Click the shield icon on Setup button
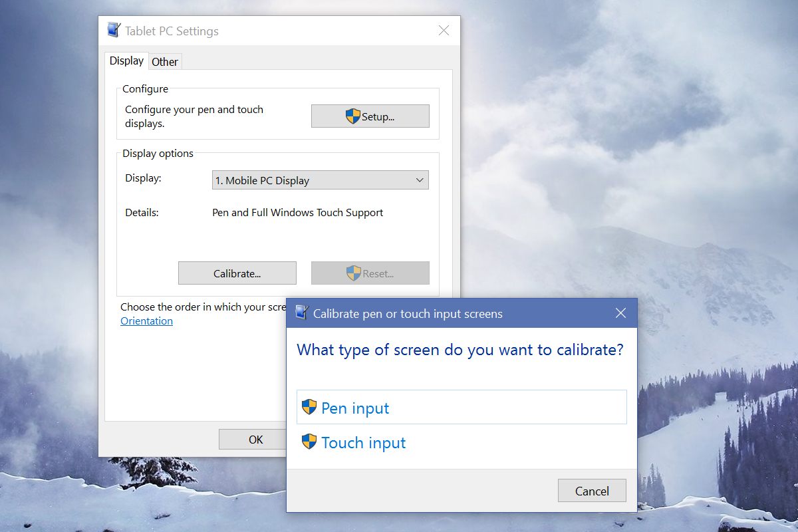Viewport: 798px width, 532px height. point(353,116)
